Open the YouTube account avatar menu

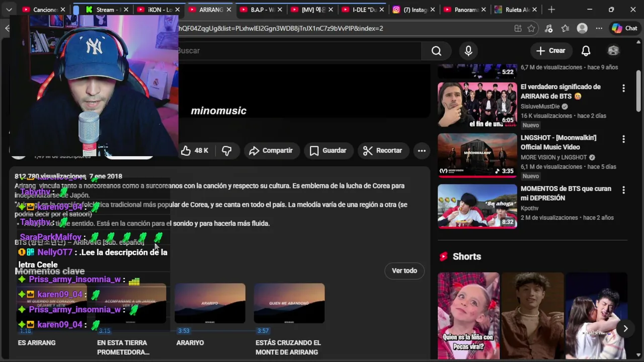[613, 51]
